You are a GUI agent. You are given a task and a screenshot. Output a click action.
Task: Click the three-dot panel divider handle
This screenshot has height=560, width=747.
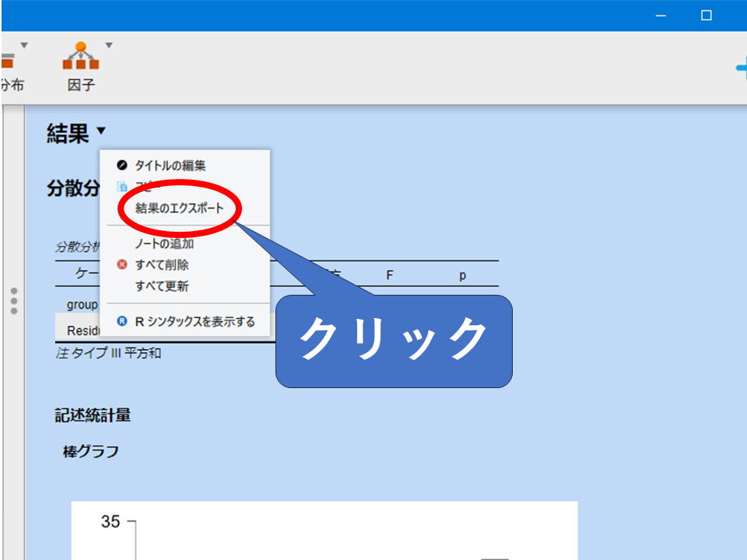13,300
